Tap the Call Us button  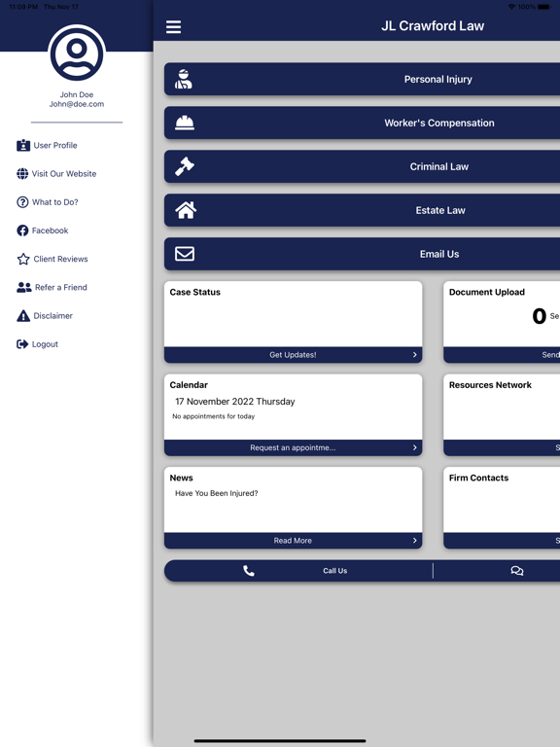(298, 571)
